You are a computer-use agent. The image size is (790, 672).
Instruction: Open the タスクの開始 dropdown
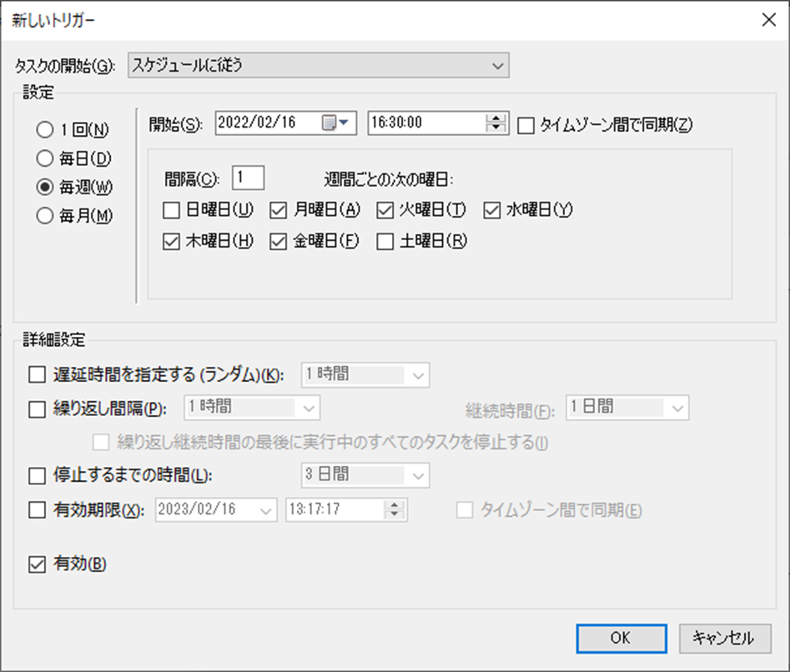319,65
